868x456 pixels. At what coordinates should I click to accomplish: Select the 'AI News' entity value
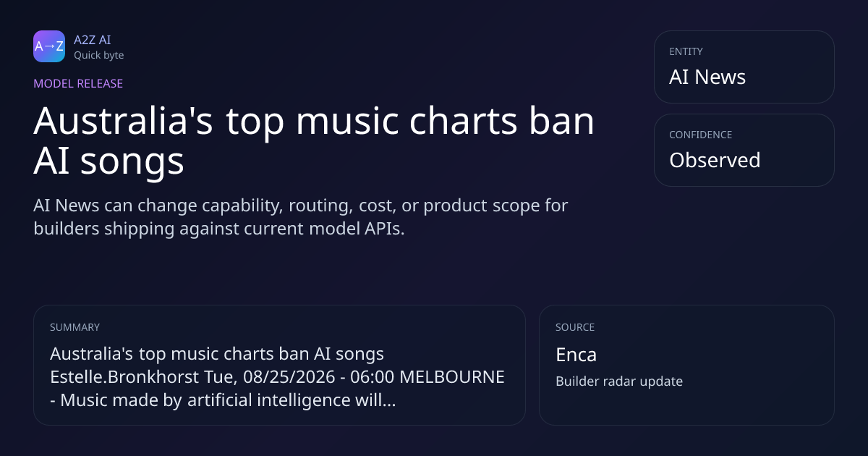point(707,77)
